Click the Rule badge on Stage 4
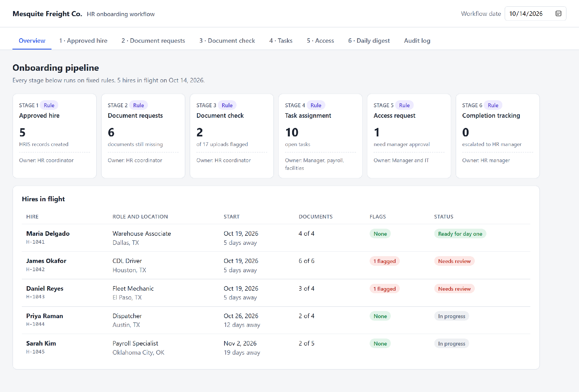 pos(316,105)
